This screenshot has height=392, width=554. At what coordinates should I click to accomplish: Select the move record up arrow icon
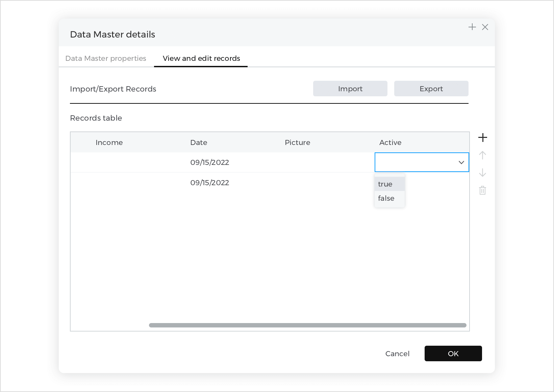(482, 155)
